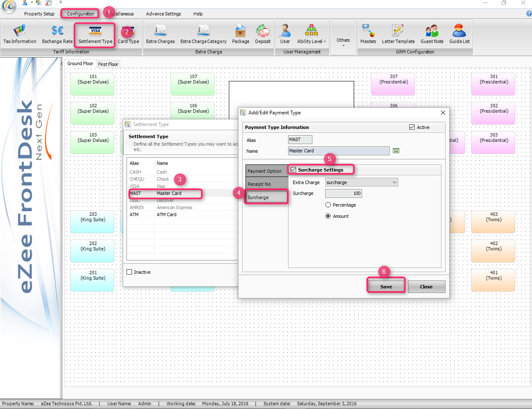Open the Extra Charge Category tool

click(203, 34)
